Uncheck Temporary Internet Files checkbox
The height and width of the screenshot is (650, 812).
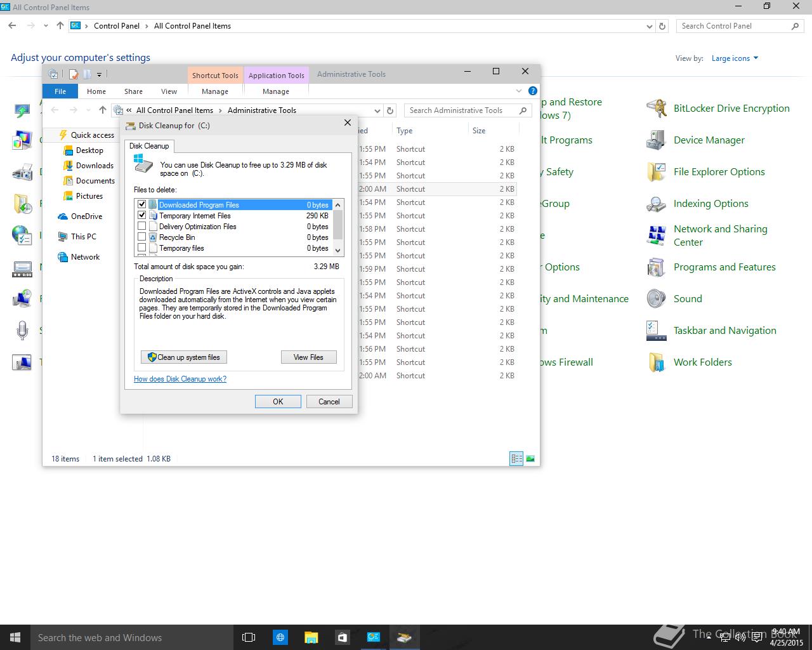pos(142,215)
